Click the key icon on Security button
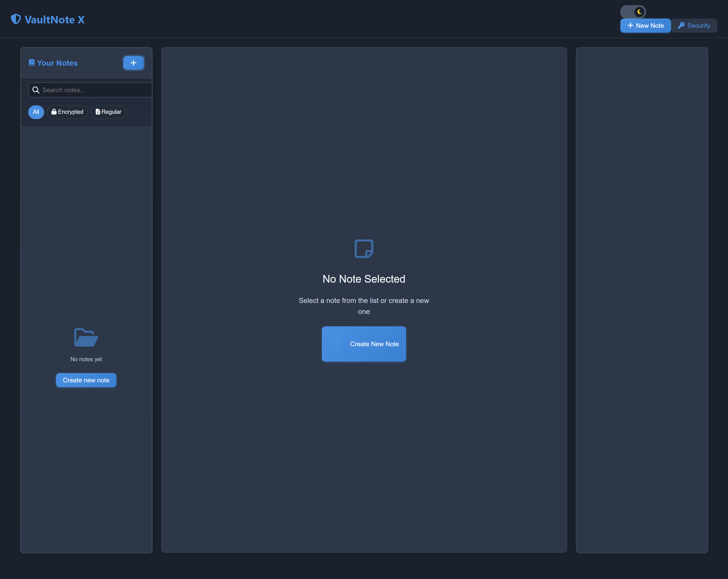The height and width of the screenshot is (579, 728). point(681,26)
